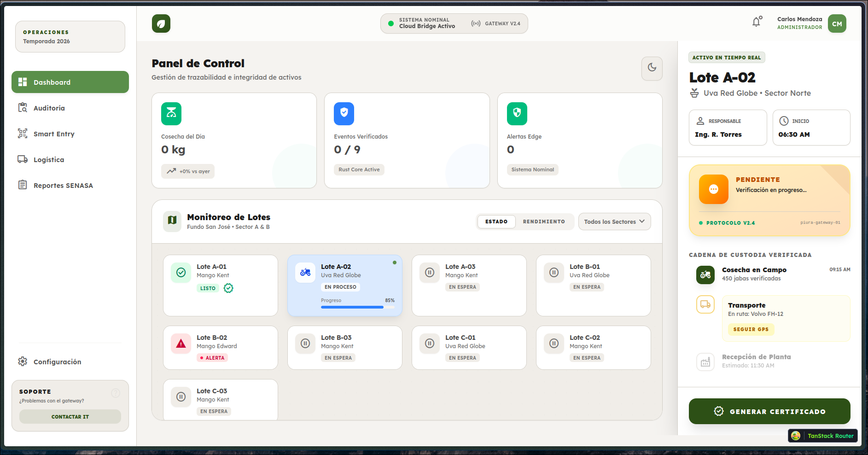Click the green leaf app logo

tap(161, 23)
